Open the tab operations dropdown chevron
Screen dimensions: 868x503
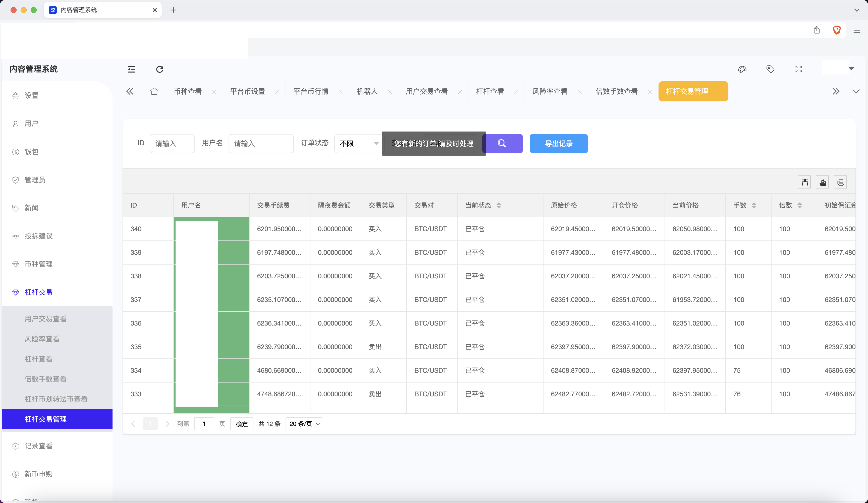click(856, 91)
